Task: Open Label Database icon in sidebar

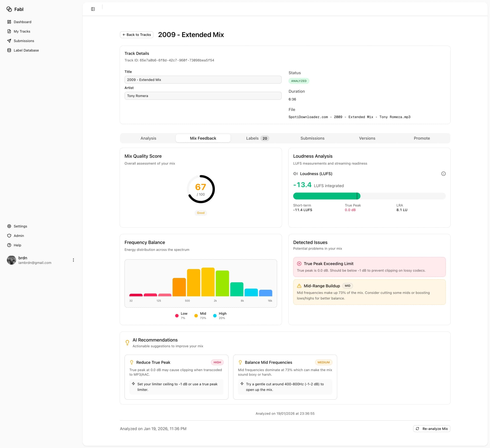Action: (x=9, y=50)
